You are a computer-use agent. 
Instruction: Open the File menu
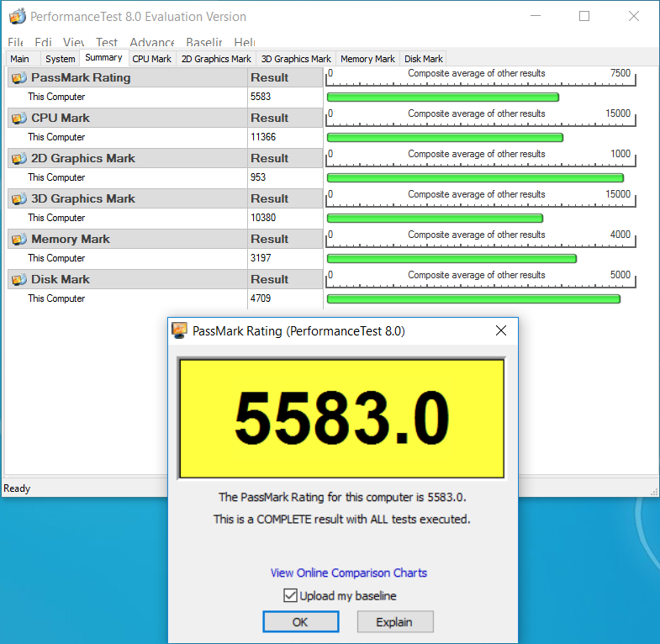(16, 42)
